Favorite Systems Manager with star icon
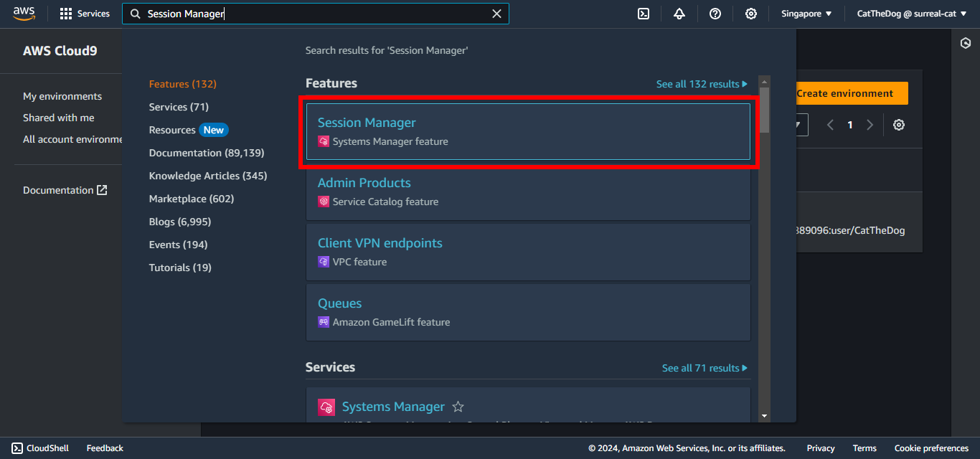The image size is (980, 459). pyautogui.click(x=458, y=407)
